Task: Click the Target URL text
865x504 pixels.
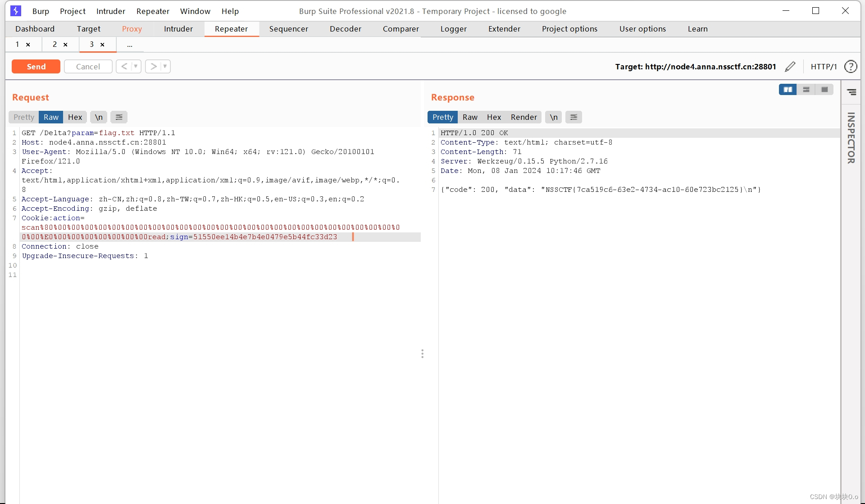Action: coord(696,67)
